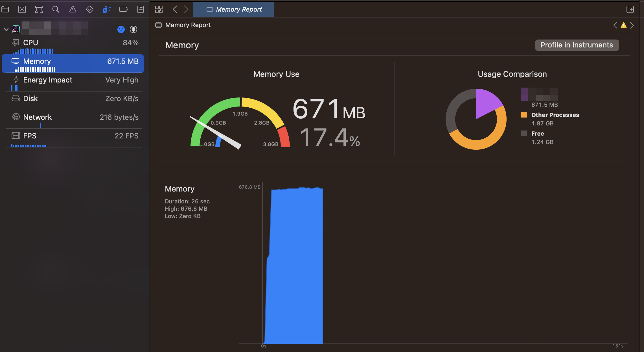The image size is (644, 352).
Task: Select the Debug navigator spray icon
Action: [107, 9]
